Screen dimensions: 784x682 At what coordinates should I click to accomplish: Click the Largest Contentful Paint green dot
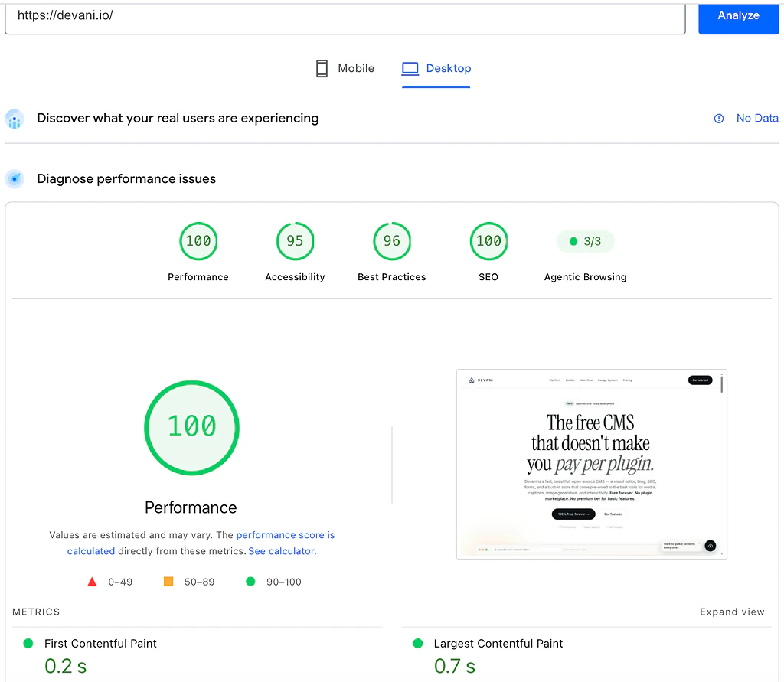click(418, 644)
